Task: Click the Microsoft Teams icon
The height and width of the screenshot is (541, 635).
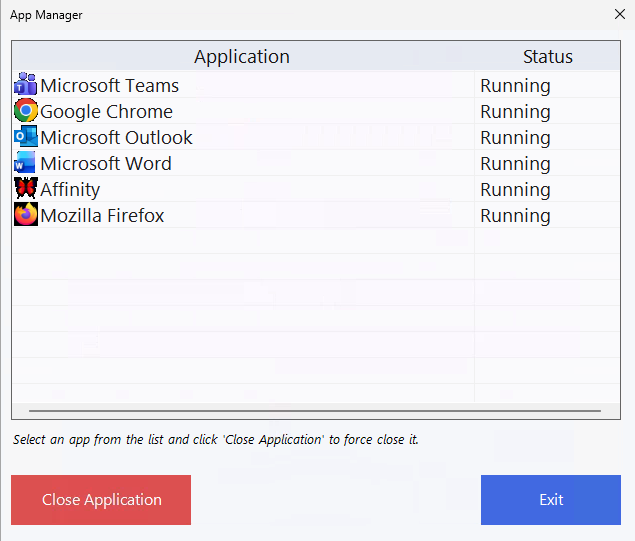Action: pyautogui.click(x=25, y=85)
